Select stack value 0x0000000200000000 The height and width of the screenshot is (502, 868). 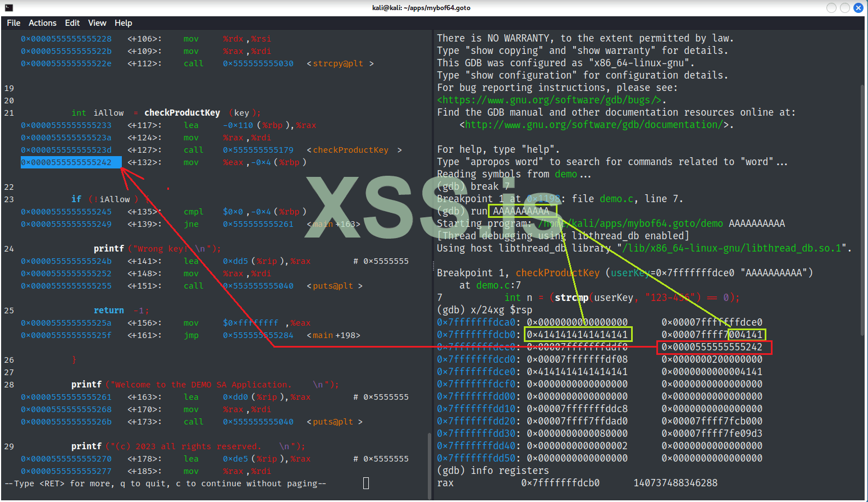[x=712, y=359]
